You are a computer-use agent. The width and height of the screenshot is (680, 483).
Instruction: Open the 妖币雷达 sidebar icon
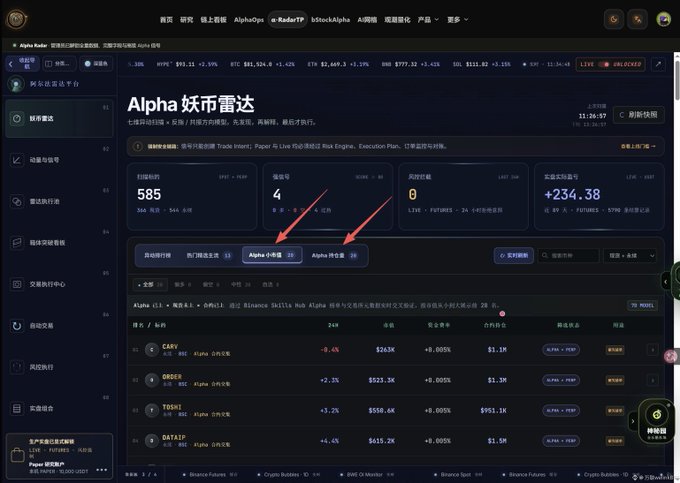tap(16, 118)
